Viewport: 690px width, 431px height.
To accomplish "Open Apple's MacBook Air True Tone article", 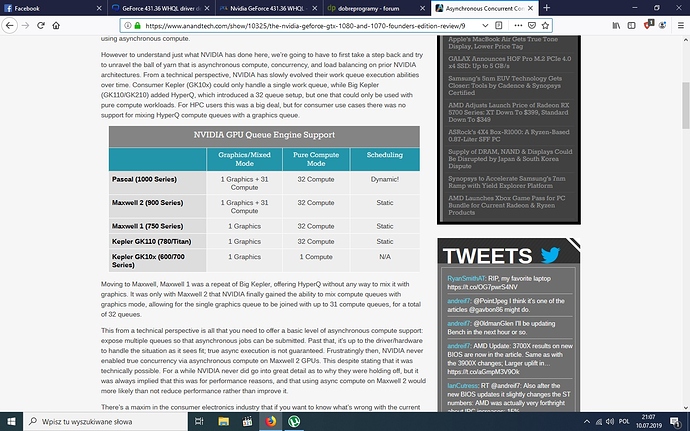I will tap(503, 43).
